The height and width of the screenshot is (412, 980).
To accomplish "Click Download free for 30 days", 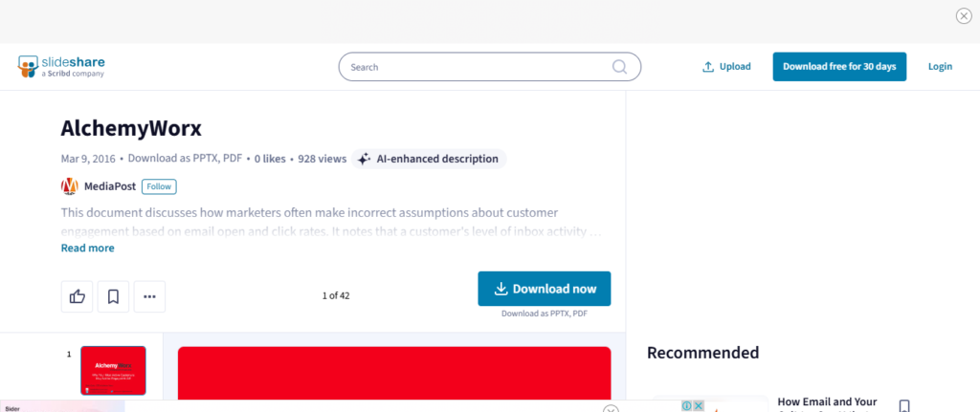I will click(839, 67).
